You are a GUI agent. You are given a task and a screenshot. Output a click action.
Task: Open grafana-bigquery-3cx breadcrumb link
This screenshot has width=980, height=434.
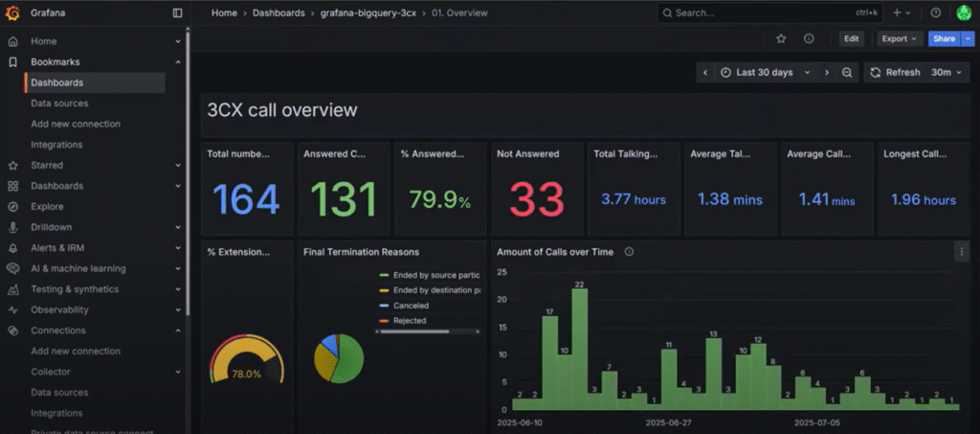point(368,12)
